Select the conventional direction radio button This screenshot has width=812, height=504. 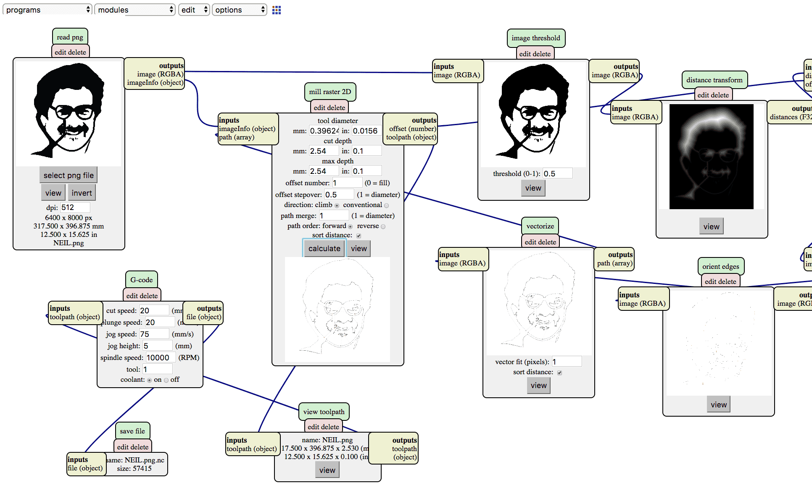coord(386,205)
